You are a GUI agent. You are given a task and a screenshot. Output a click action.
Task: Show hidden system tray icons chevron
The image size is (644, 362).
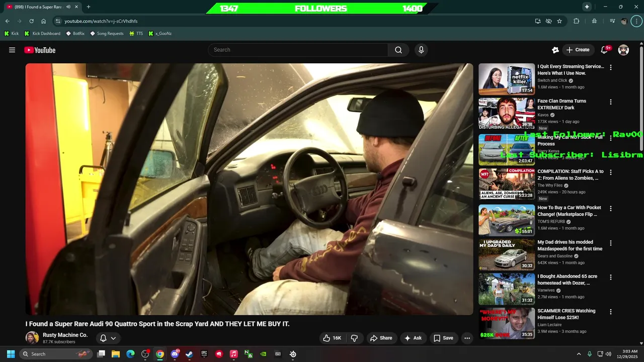[x=579, y=354]
